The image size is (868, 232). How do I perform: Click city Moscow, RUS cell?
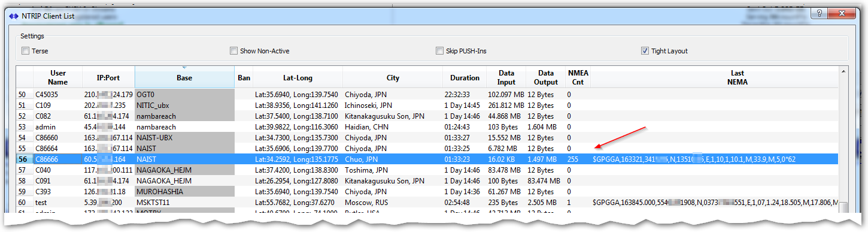[393, 203]
